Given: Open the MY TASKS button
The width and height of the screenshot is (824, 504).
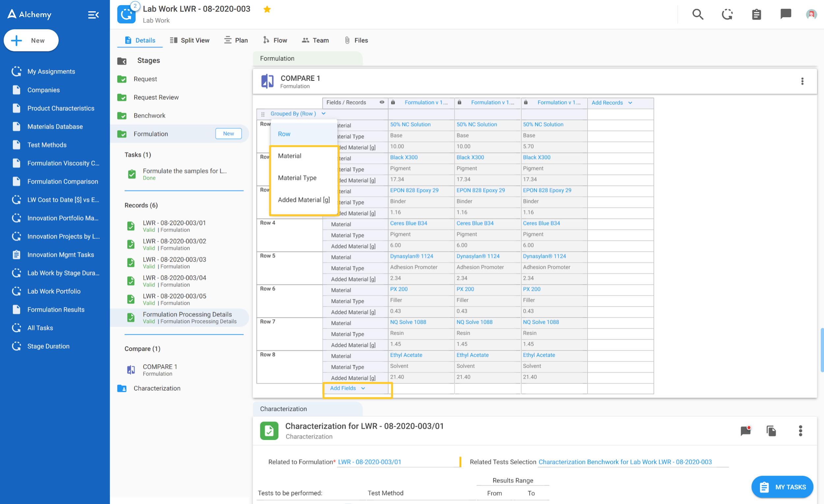Looking at the screenshot, I should (782, 487).
